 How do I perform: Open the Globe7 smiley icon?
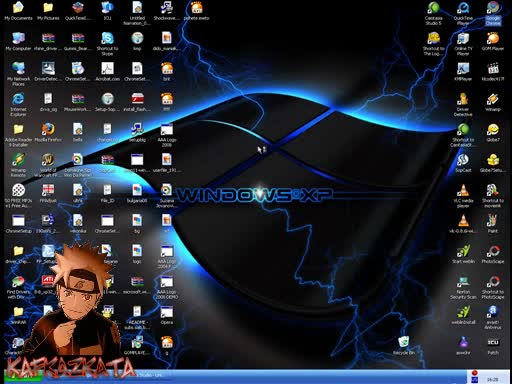pos(493,132)
